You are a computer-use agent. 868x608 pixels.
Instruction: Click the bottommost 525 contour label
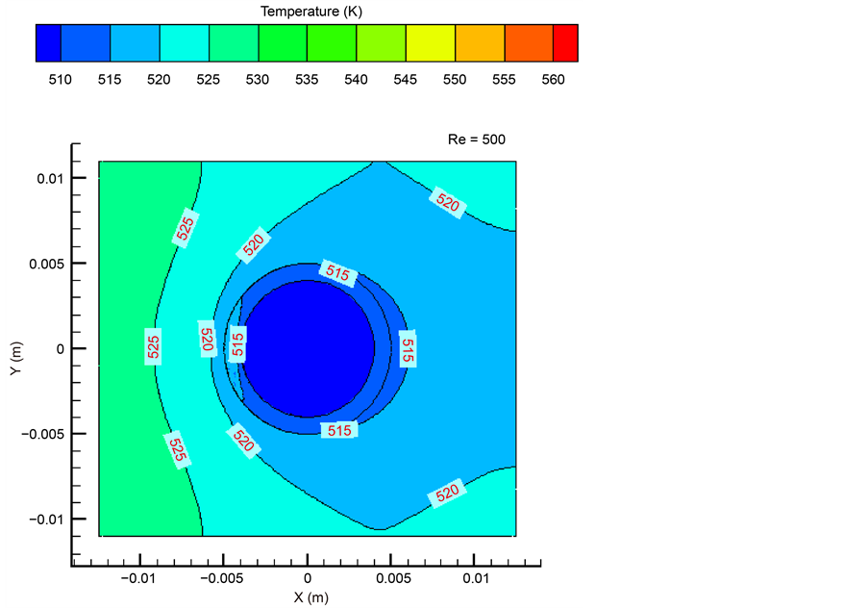[x=177, y=450]
